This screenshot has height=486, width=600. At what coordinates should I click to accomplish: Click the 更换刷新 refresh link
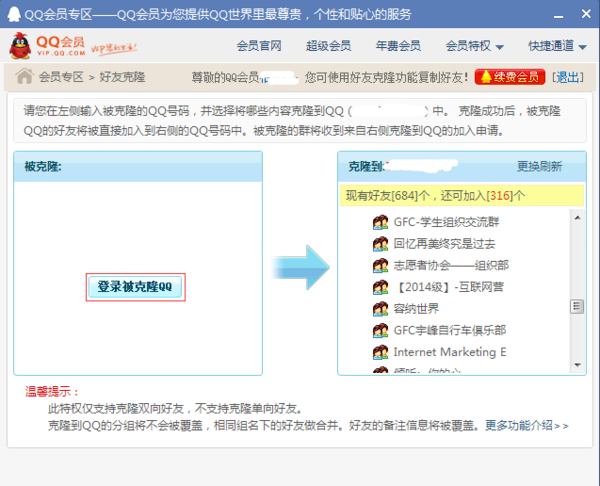[x=539, y=166]
